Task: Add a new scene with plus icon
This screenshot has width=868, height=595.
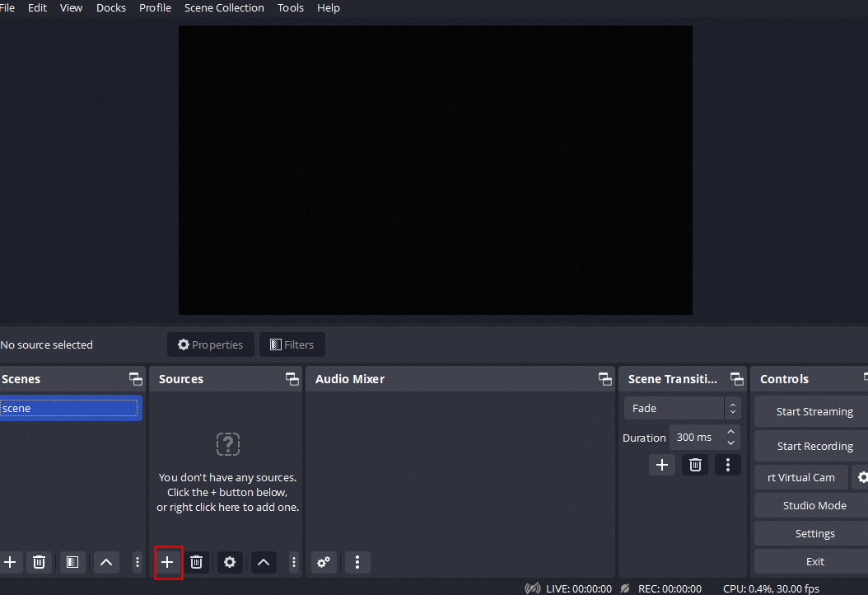Action: click(x=10, y=562)
